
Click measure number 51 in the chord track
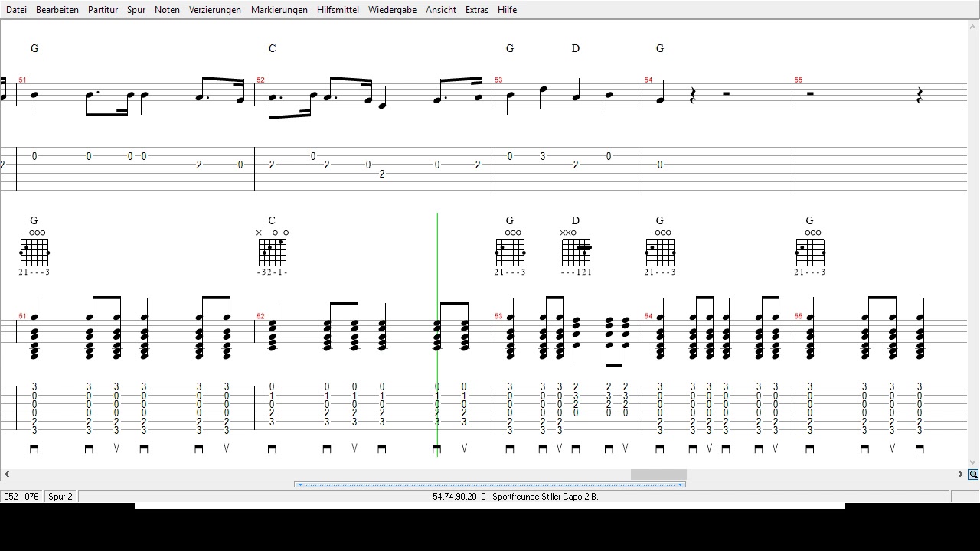coord(22,317)
